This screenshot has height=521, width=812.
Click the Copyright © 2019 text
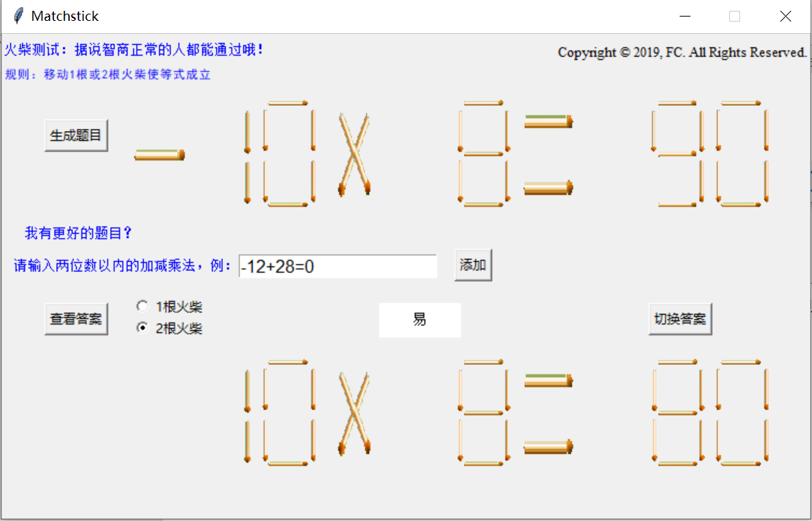[x=682, y=53]
